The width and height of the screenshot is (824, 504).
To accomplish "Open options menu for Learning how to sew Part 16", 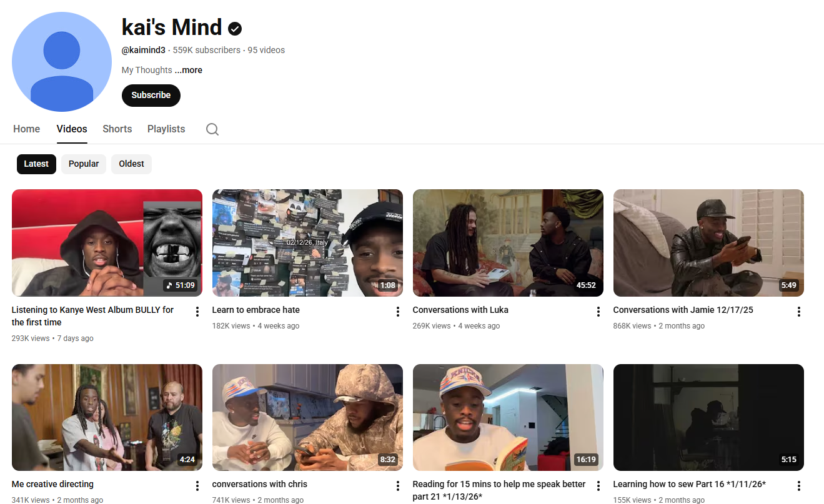I will pos(799,486).
